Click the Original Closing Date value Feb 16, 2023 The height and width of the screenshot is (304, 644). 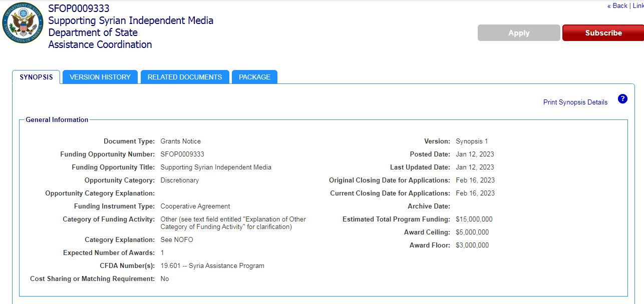pos(475,180)
